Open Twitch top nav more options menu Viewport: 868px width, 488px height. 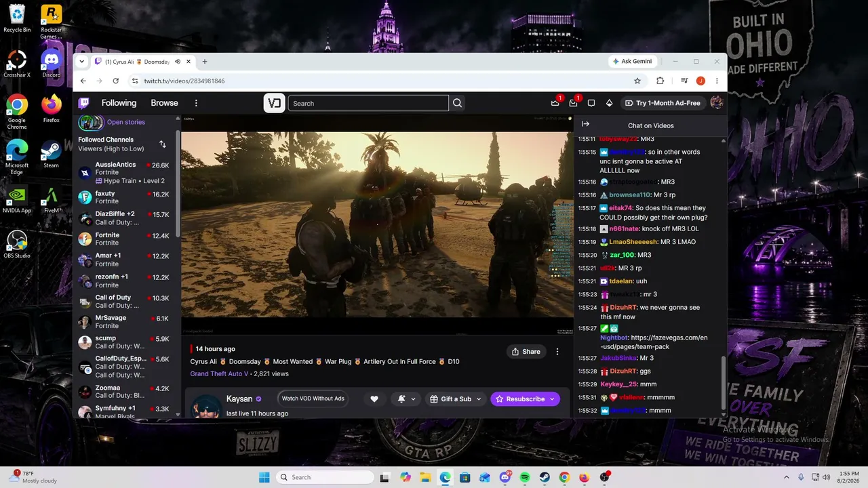[x=196, y=103]
